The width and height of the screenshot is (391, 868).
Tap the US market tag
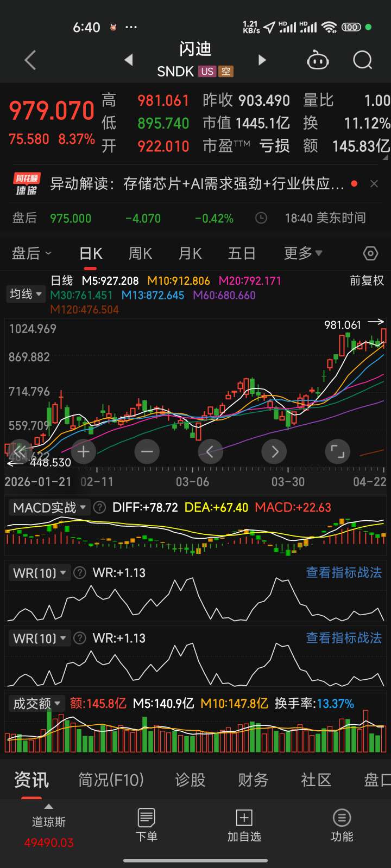coord(207,72)
